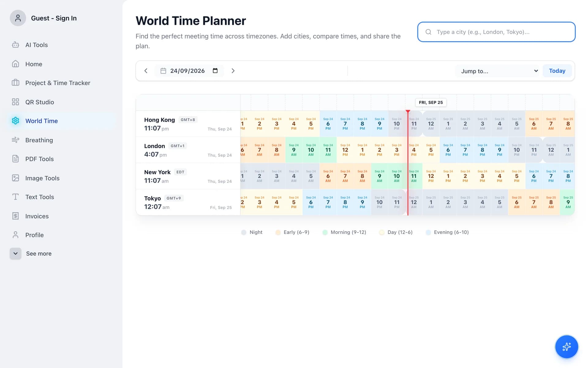The width and height of the screenshot is (588, 368).
Task: Focus the city search field
Action: [496, 32]
